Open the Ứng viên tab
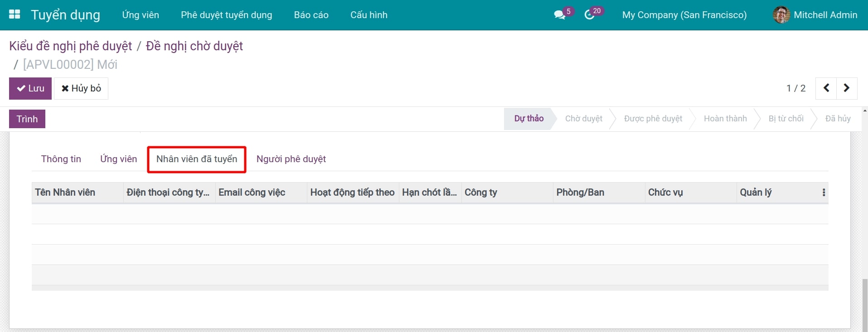868x332 pixels. coord(118,159)
